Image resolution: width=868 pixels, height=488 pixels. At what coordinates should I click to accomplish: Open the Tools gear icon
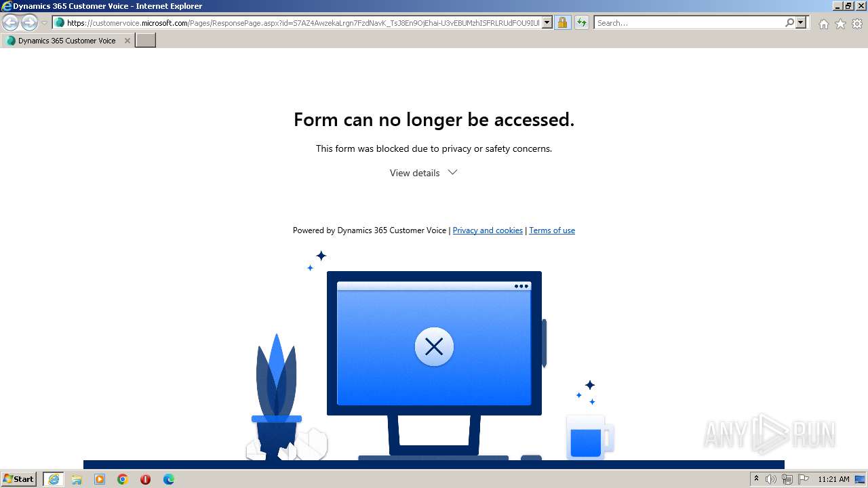[x=857, y=24]
